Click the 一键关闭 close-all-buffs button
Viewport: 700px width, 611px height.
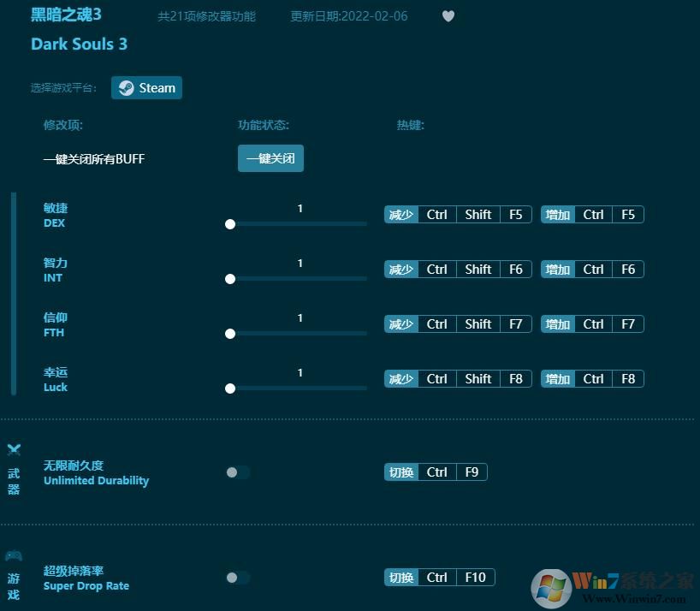270,158
